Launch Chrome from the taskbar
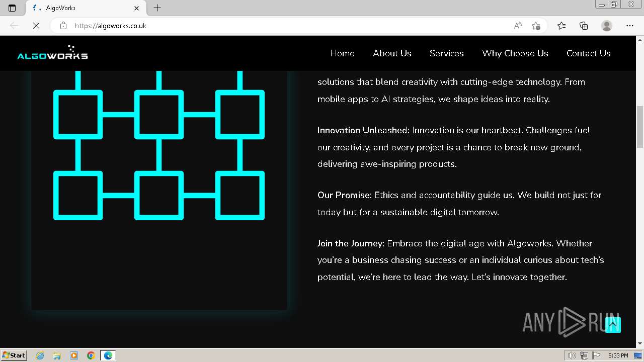The height and width of the screenshot is (362, 644). click(x=91, y=355)
